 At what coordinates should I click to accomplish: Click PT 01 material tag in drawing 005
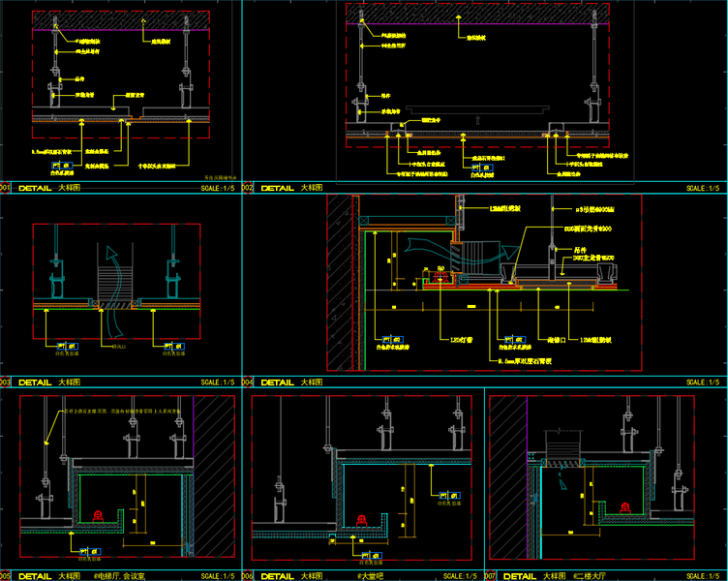90,552
